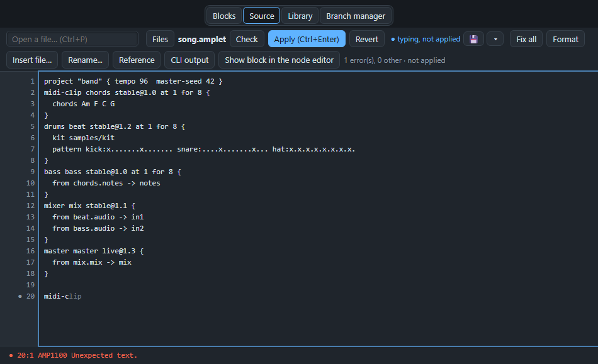Click line number 20 in the gutter

(30, 296)
